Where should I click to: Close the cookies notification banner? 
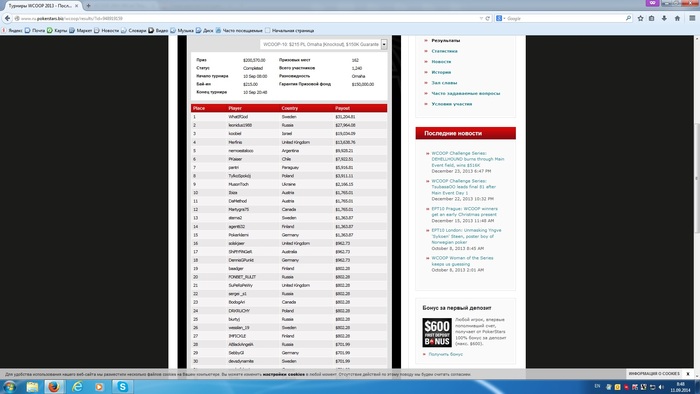[x=688, y=374]
